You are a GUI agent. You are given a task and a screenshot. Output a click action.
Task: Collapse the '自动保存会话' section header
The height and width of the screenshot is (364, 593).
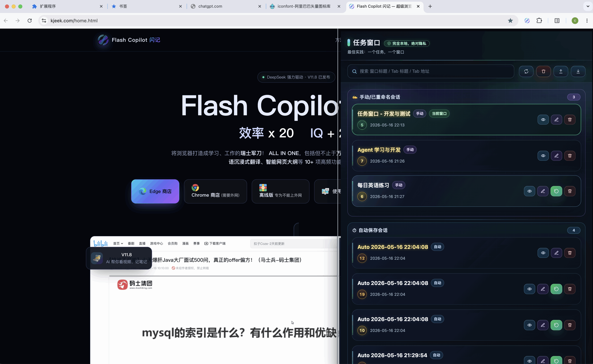(x=466, y=230)
